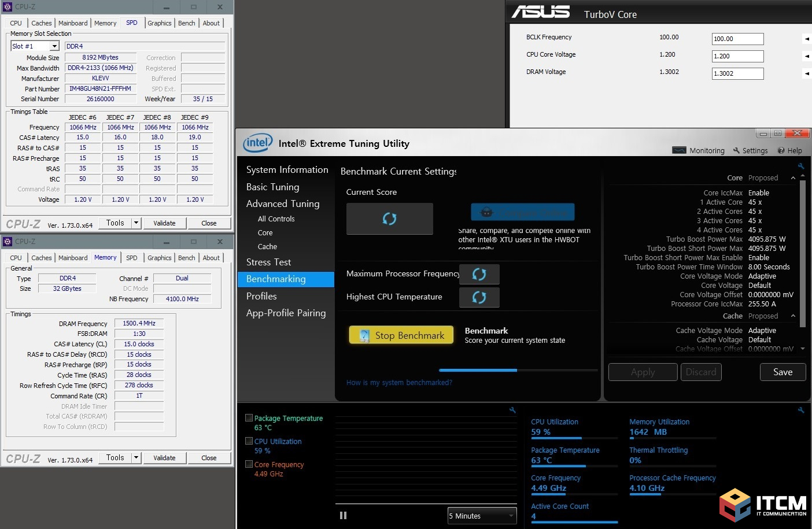Viewport: 812px width, 529px height.
Task: Select App-Profile Pairing in the XTU sidebar
Action: 286,313
